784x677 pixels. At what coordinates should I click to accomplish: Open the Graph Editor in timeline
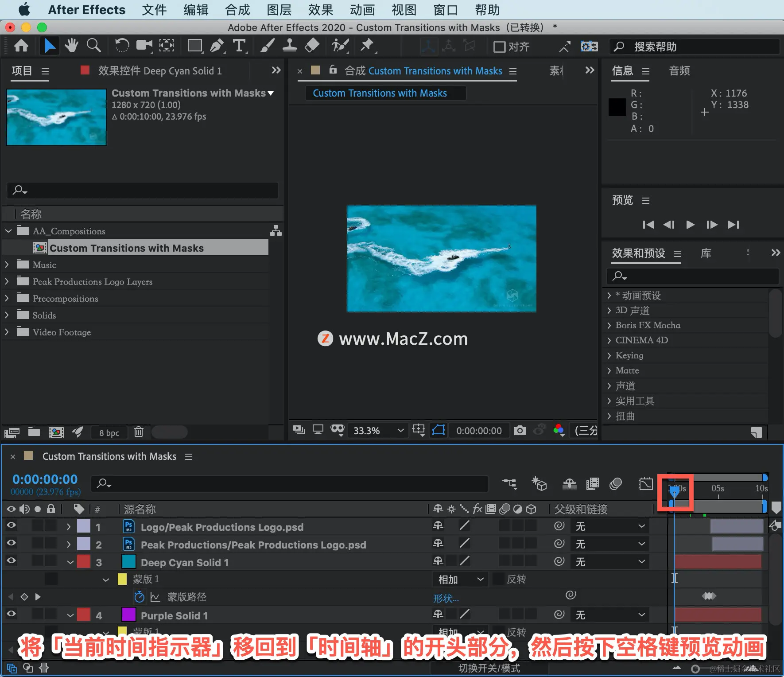[645, 484]
